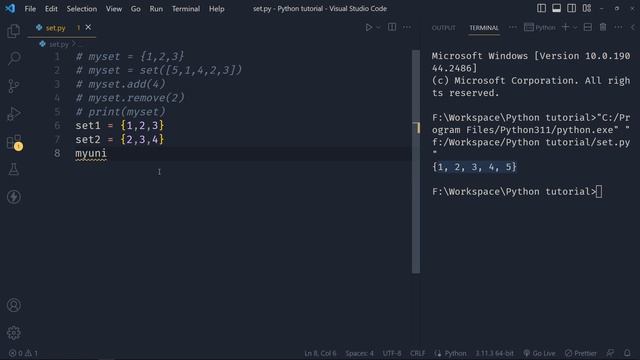Open editor More Actions menu
Viewport: 640px width, 360px height.
[x=407, y=27]
